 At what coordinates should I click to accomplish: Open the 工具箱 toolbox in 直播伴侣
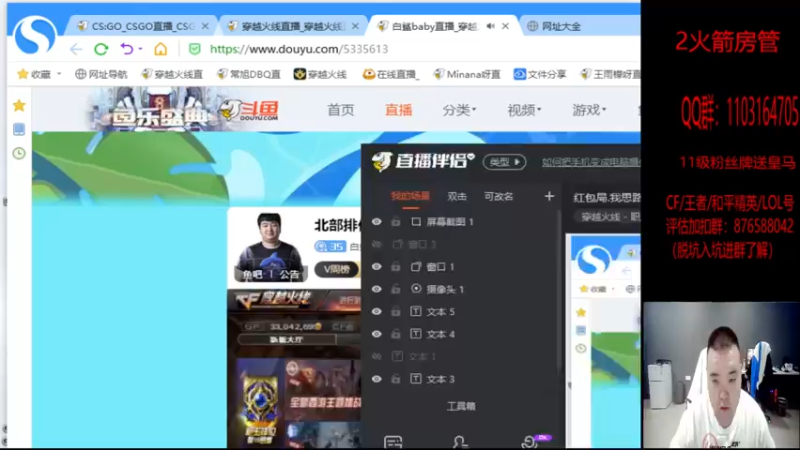tap(461, 406)
